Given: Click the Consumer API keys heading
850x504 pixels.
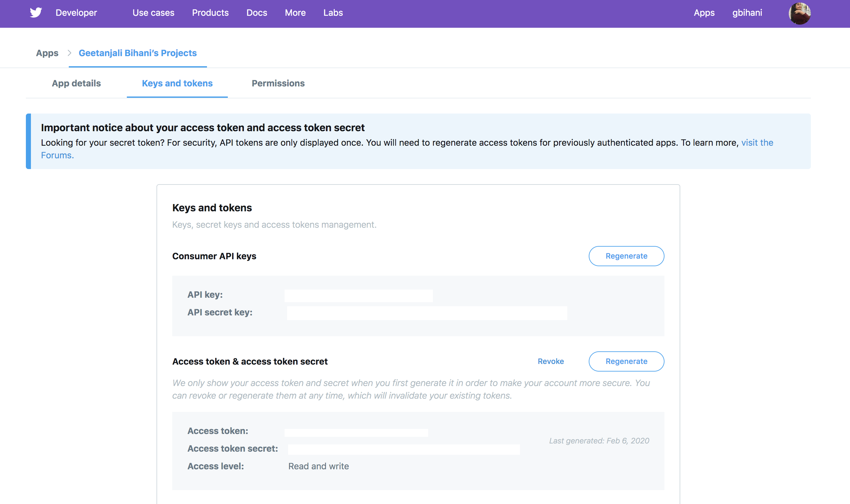Looking at the screenshot, I should pyautogui.click(x=214, y=256).
